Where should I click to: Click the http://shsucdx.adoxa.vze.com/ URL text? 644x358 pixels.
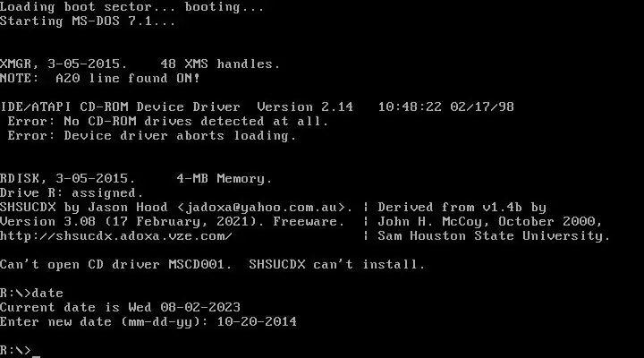pos(116,236)
